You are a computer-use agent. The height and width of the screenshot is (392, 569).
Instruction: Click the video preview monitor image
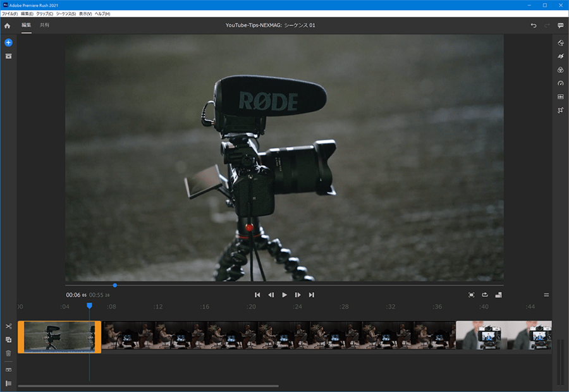[284, 158]
